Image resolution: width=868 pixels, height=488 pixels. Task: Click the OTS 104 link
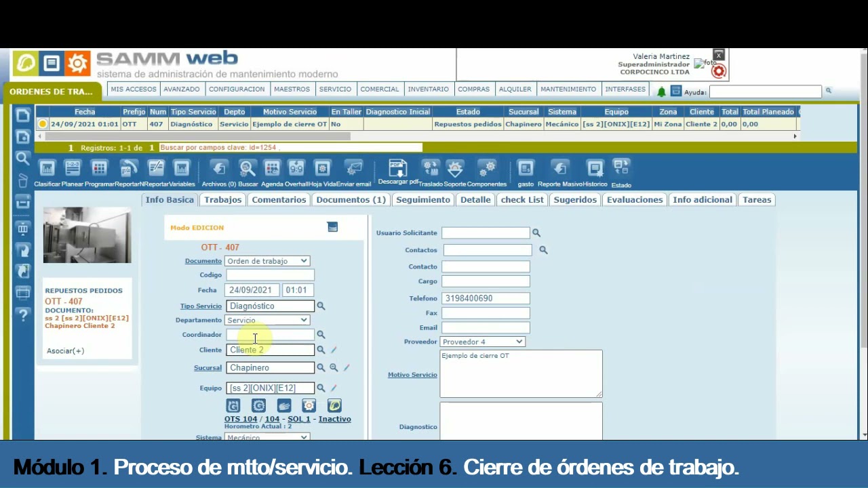click(241, 419)
